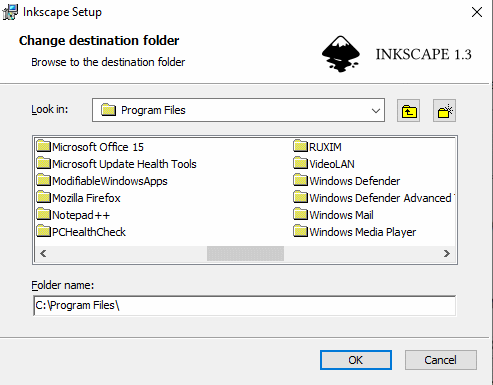
Task: Click the Notepad++ name
Action: [x=81, y=215]
